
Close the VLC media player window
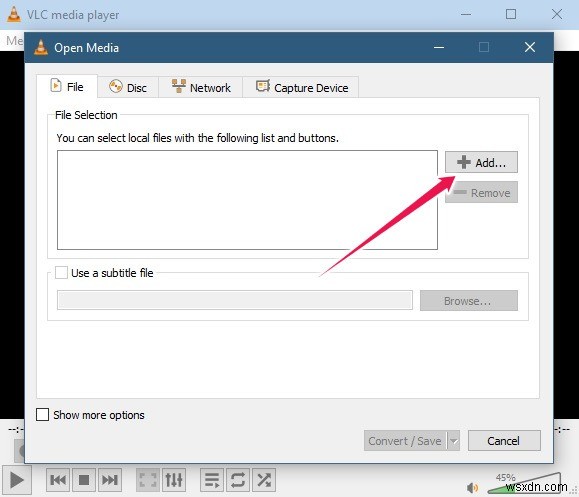click(x=557, y=14)
